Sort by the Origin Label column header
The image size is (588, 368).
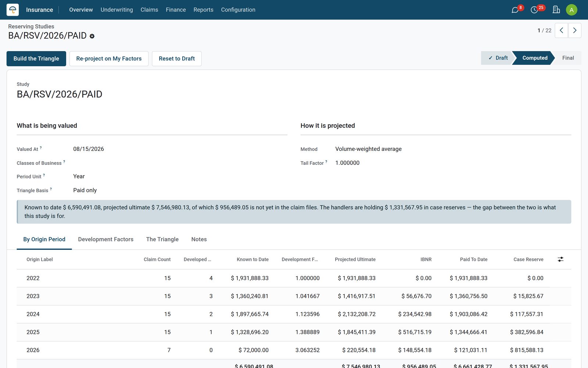pyautogui.click(x=40, y=259)
